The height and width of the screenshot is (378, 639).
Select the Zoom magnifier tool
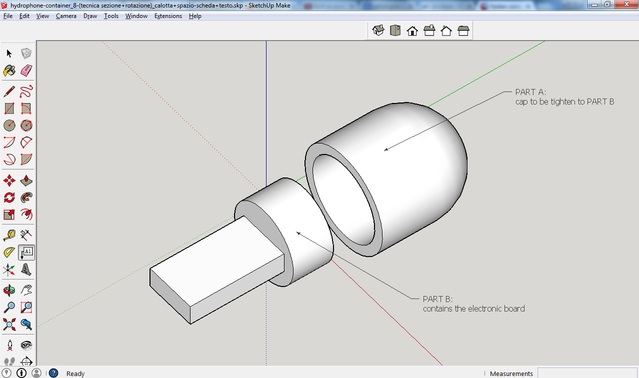tap(9, 307)
